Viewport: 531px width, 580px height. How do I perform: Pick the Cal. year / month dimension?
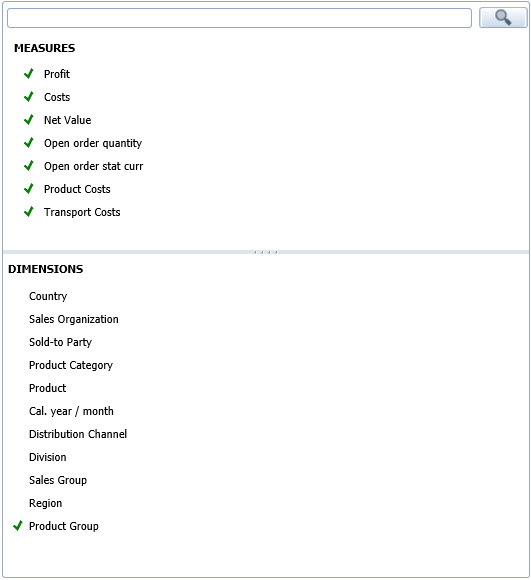tap(71, 411)
